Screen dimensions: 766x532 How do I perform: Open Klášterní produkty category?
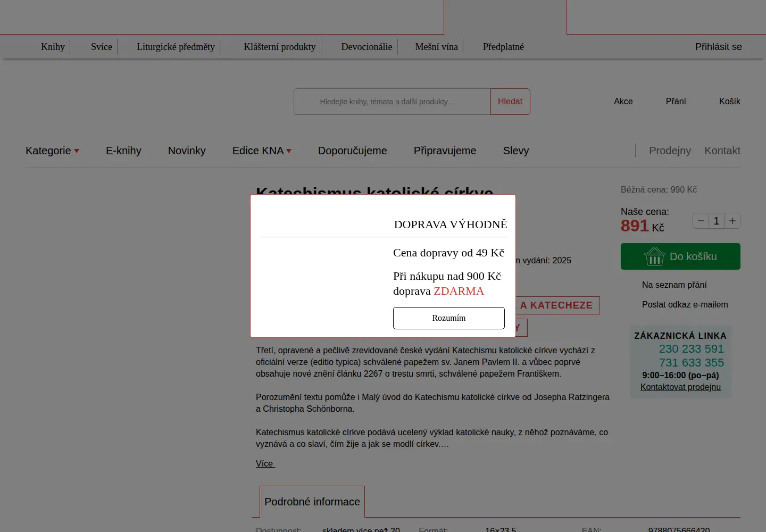tap(280, 47)
